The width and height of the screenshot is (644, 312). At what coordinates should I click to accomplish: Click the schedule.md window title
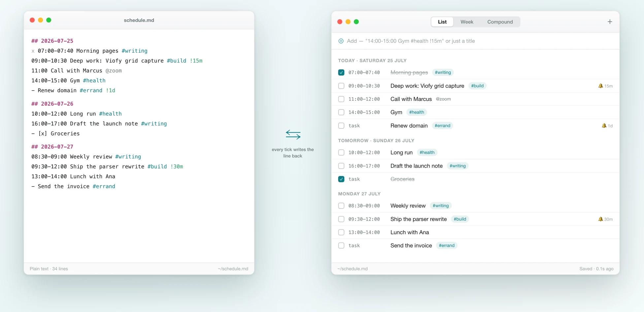click(x=139, y=20)
